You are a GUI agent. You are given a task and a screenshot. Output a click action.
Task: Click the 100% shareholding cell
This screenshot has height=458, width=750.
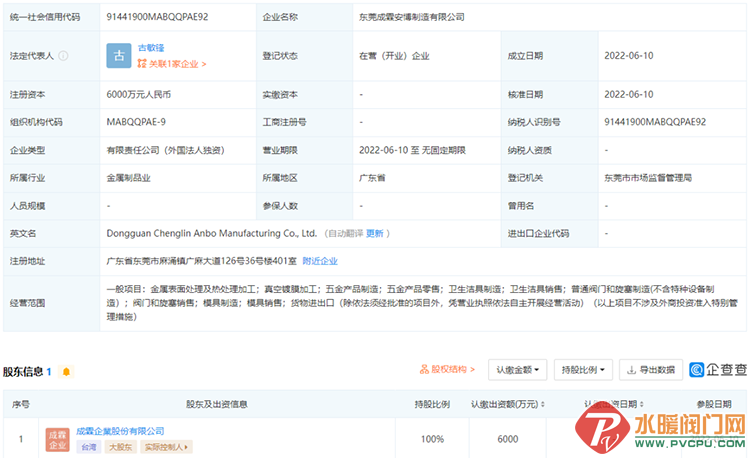(432, 439)
